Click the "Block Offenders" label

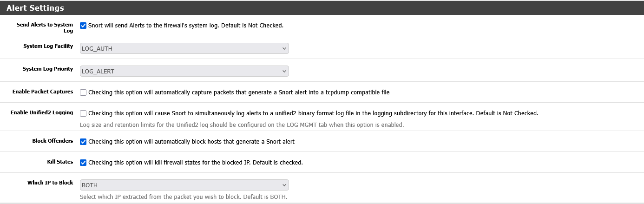point(53,141)
